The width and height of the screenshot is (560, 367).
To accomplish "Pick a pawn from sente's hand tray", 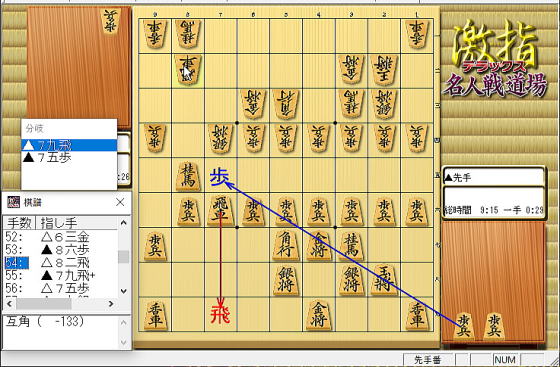I will (464, 326).
